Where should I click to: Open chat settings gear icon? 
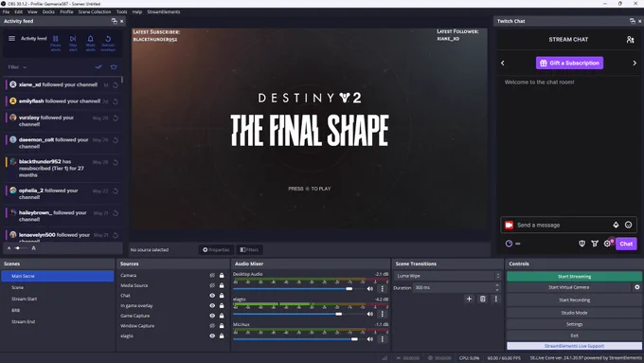pos(607,244)
